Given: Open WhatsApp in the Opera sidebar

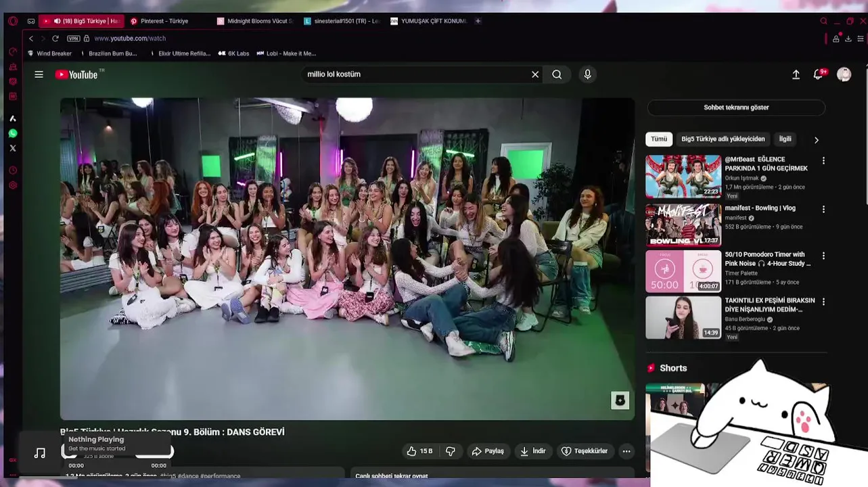Looking at the screenshot, I should (x=12, y=133).
